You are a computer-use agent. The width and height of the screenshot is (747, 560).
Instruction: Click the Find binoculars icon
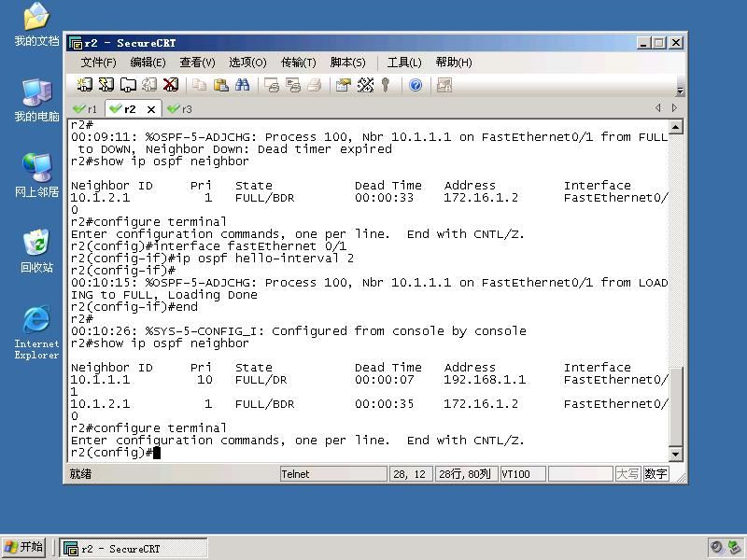click(x=242, y=85)
